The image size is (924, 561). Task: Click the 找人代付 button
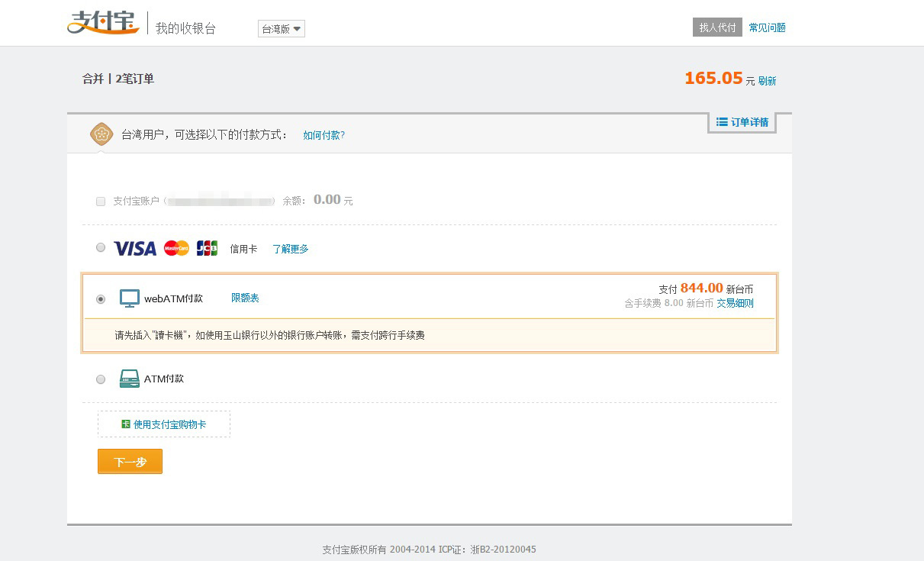coord(717,27)
